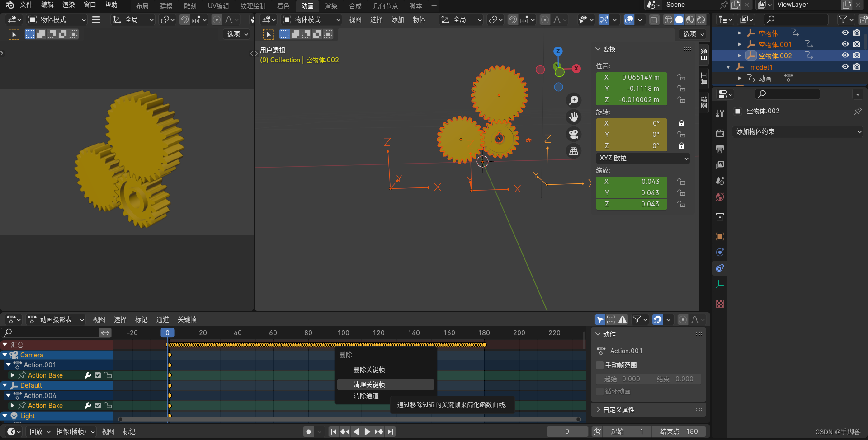Image resolution: width=868 pixels, height=440 pixels.
Task: Open the Physics properties tab
Action: pos(720,252)
